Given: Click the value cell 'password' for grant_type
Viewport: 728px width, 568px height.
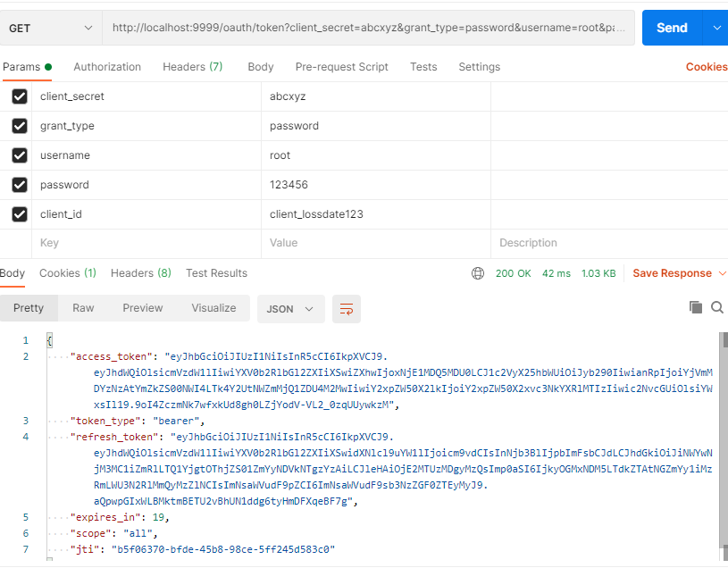Looking at the screenshot, I should tap(375, 126).
